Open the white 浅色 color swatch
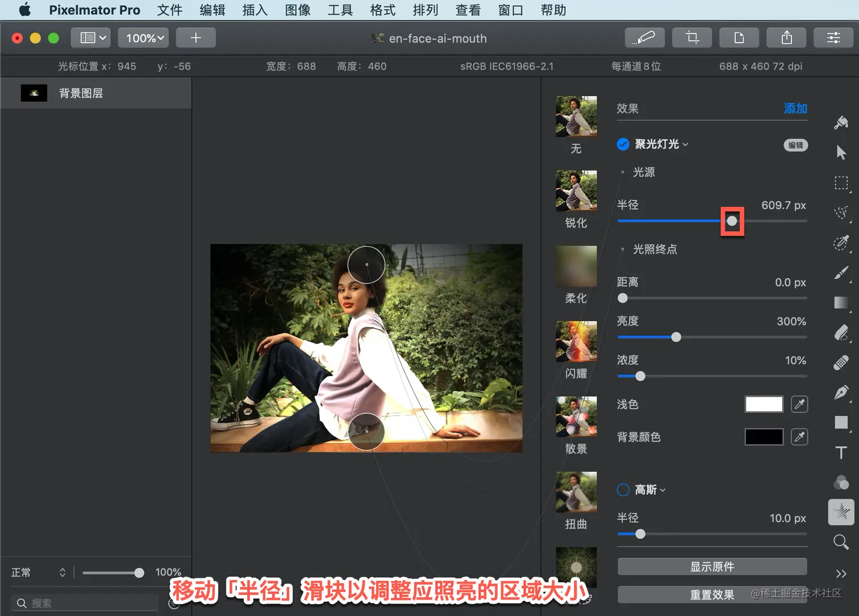The width and height of the screenshot is (859, 616). pos(764,404)
